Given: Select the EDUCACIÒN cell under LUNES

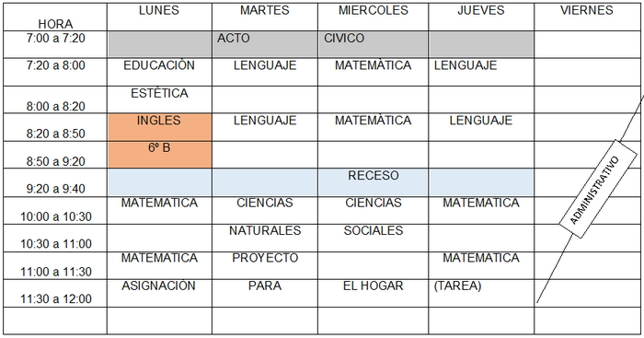Looking at the screenshot, I should pos(160,72).
